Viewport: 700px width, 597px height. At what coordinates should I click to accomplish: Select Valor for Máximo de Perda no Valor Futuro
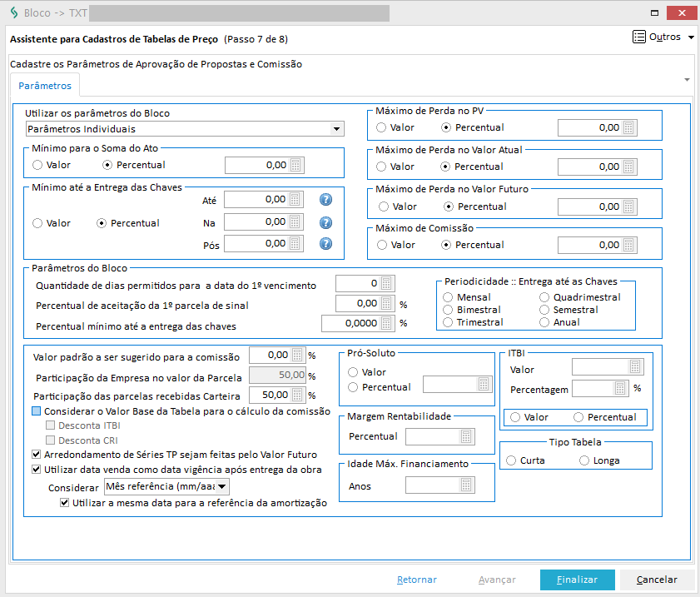pyautogui.click(x=384, y=206)
